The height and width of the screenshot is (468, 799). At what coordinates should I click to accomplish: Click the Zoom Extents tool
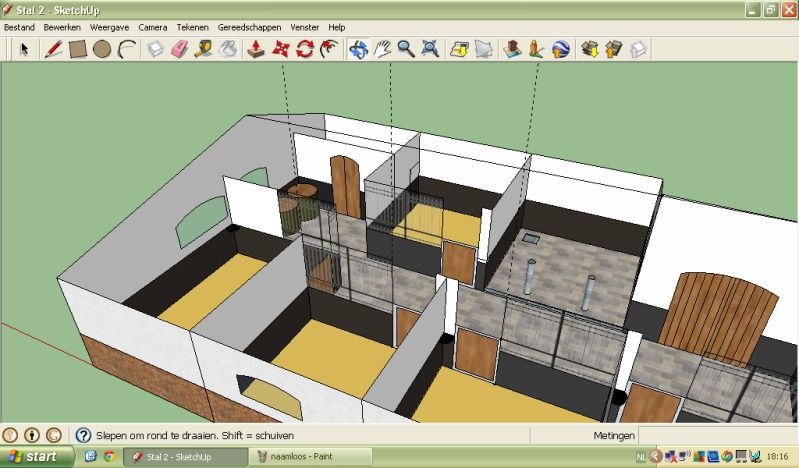tap(431, 48)
